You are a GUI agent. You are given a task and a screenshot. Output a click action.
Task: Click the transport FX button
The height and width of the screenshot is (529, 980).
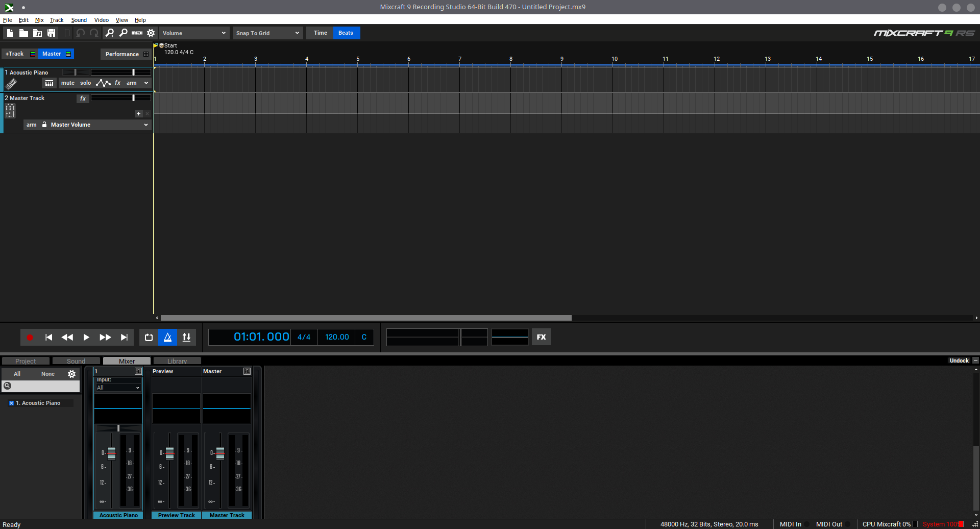(542, 337)
